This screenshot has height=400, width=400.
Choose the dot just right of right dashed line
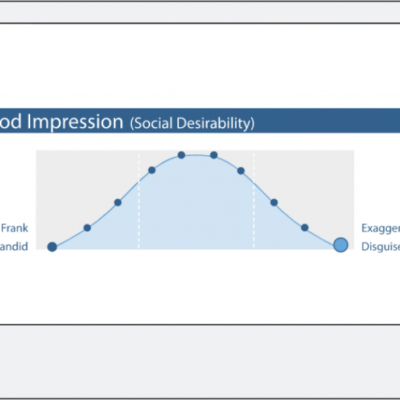tap(274, 202)
